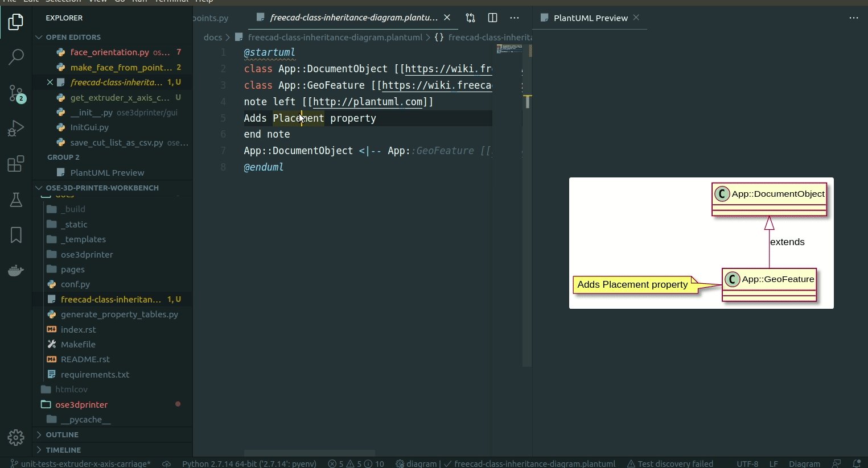Expand the Outline section
This screenshot has width=868, height=468.
coord(112,434)
